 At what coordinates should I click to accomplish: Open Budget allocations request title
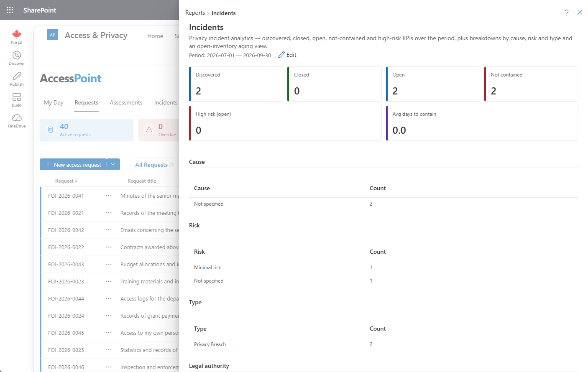150,264
